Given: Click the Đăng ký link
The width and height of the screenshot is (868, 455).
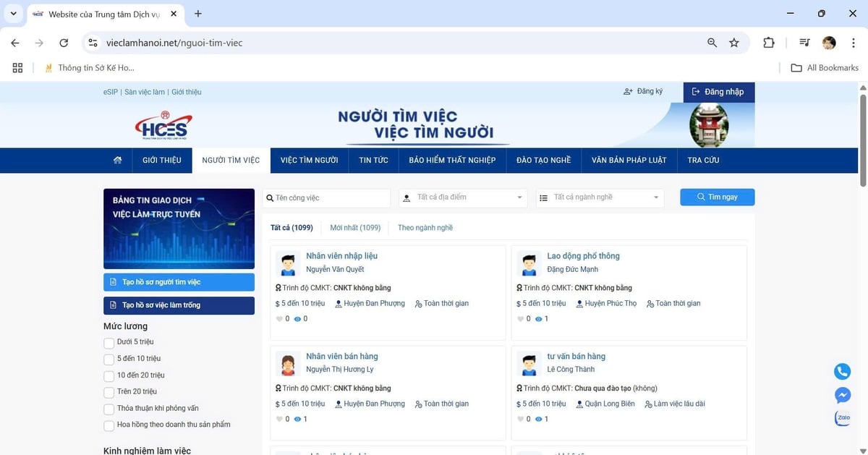Looking at the screenshot, I should point(643,92).
